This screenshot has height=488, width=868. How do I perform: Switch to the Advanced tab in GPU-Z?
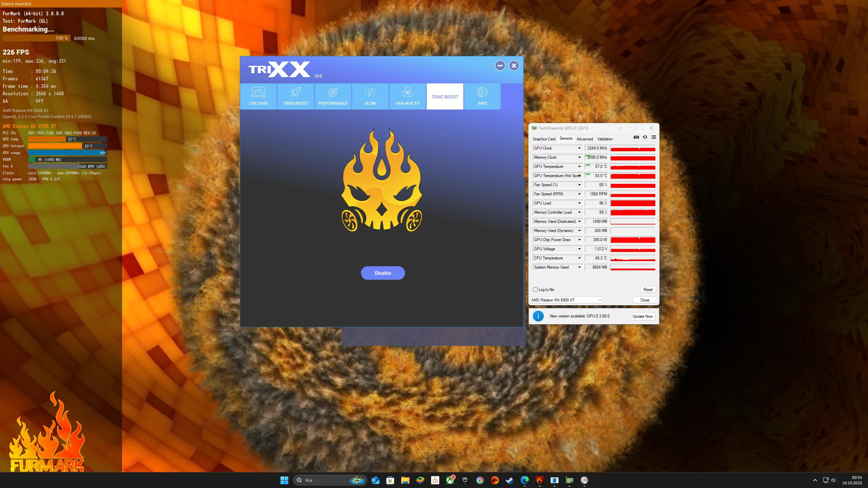tap(584, 139)
